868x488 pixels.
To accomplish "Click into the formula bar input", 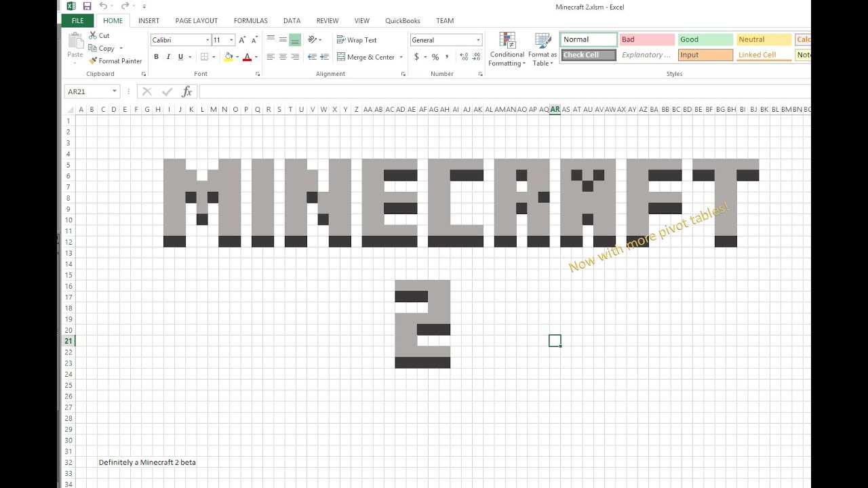I will 505,91.
